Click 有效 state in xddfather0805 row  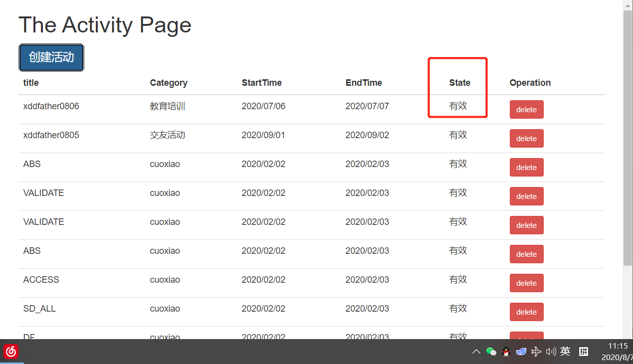point(458,135)
